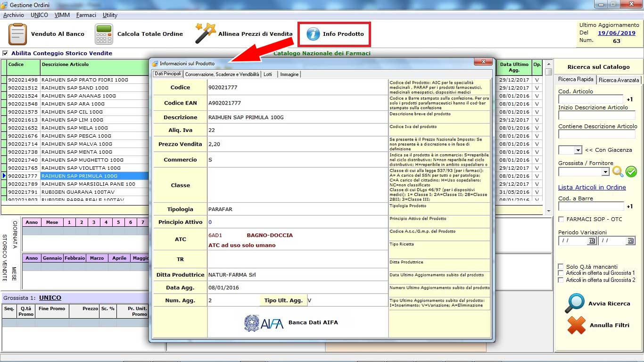The image size is (644, 362).
Task: Open the Con Giacenza dropdown
Action: tap(578, 150)
